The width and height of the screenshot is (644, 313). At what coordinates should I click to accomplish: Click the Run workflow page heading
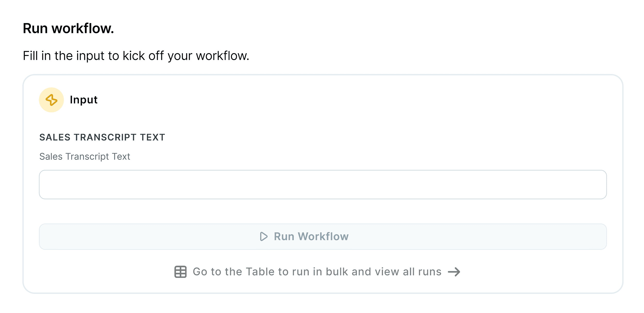(x=69, y=28)
